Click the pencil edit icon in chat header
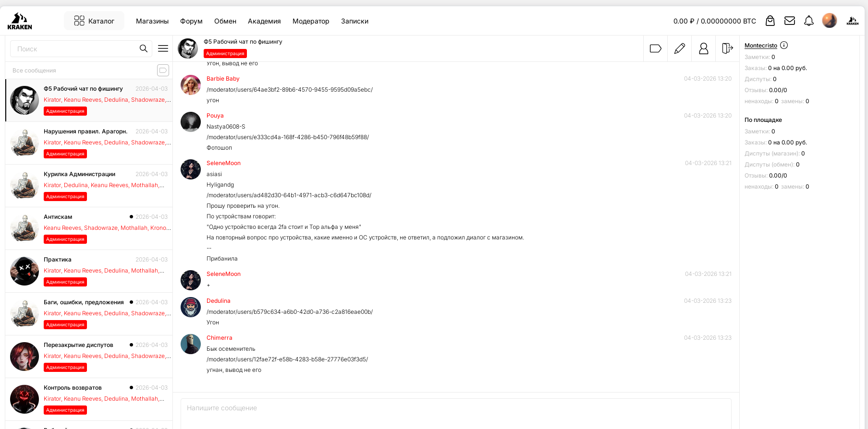The image size is (868, 429). [x=679, y=48]
